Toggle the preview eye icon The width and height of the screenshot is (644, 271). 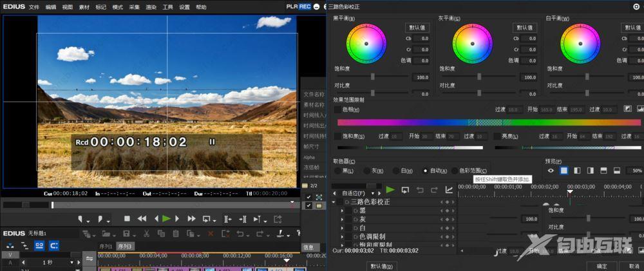(x=551, y=171)
